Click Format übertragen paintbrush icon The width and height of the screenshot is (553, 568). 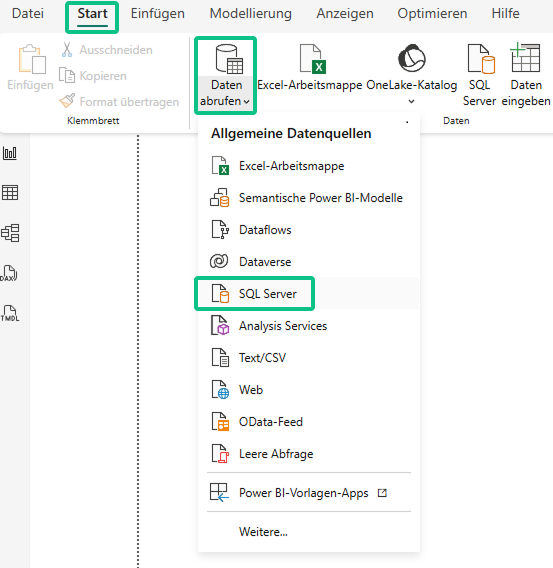[67, 101]
